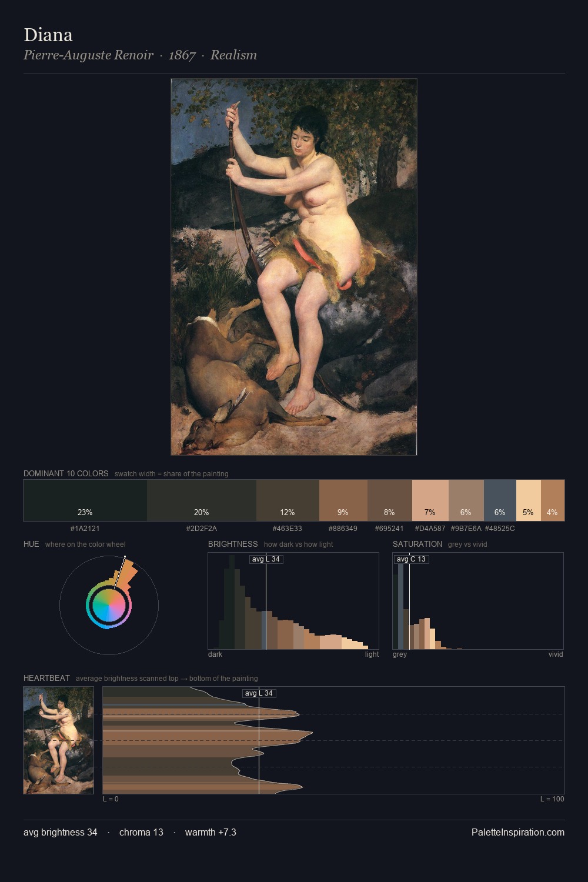Click the Diana painting image
Viewport: 588px width, 882px height.
294,267
